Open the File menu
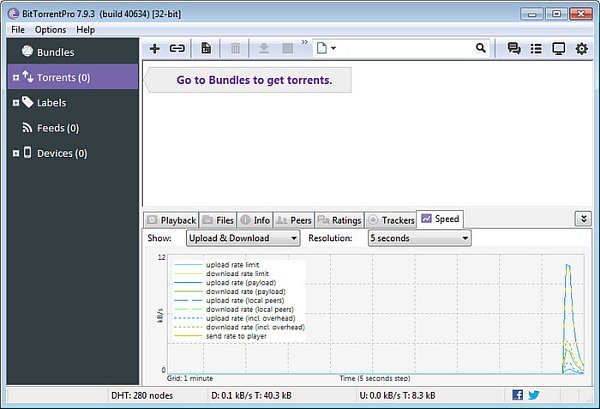600x409 pixels. pyautogui.click(x=18, y=30)
